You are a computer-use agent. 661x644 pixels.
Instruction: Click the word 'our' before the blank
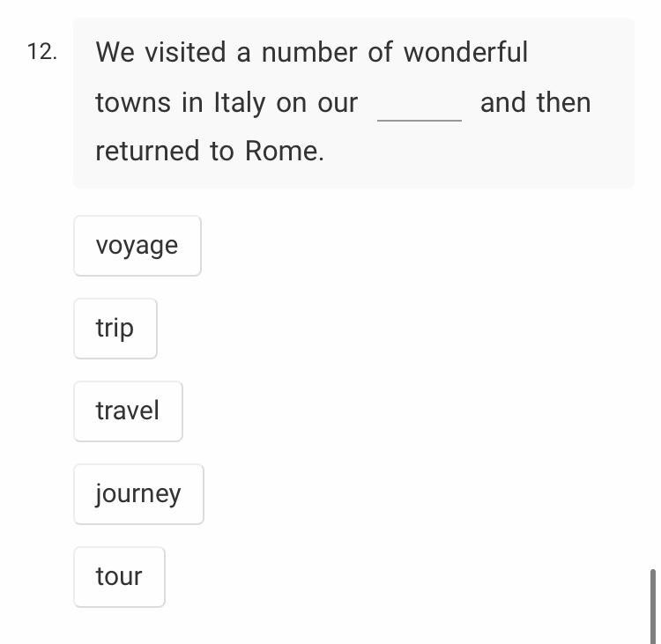coord(338,104)
